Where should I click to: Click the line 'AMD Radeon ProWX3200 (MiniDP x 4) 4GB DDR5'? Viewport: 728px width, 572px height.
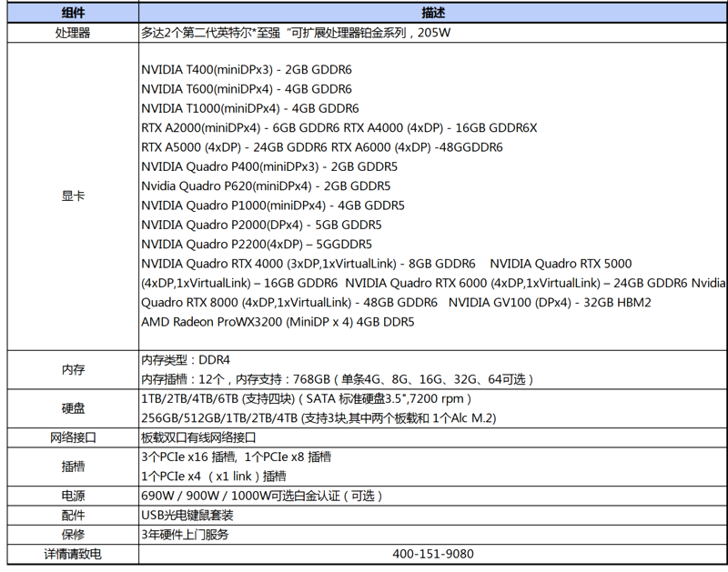click(x=278, y=323)
